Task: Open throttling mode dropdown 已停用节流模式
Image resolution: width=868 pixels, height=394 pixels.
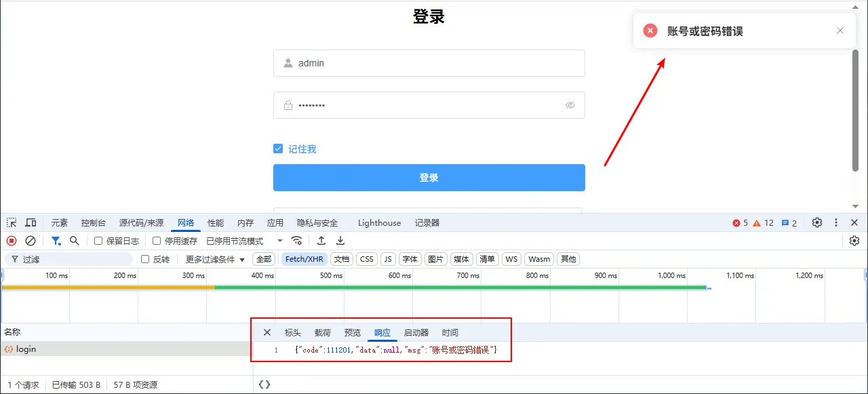Action: click(245, 241)
